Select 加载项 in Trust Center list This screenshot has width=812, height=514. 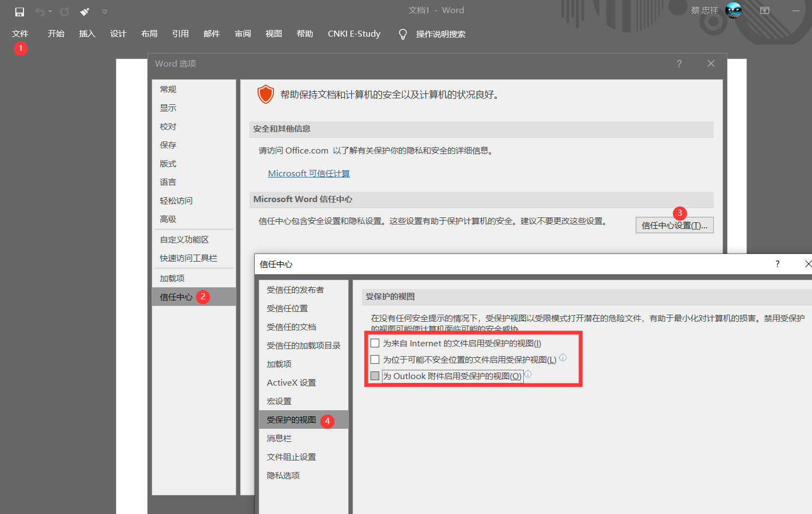(x=303, y=364)
